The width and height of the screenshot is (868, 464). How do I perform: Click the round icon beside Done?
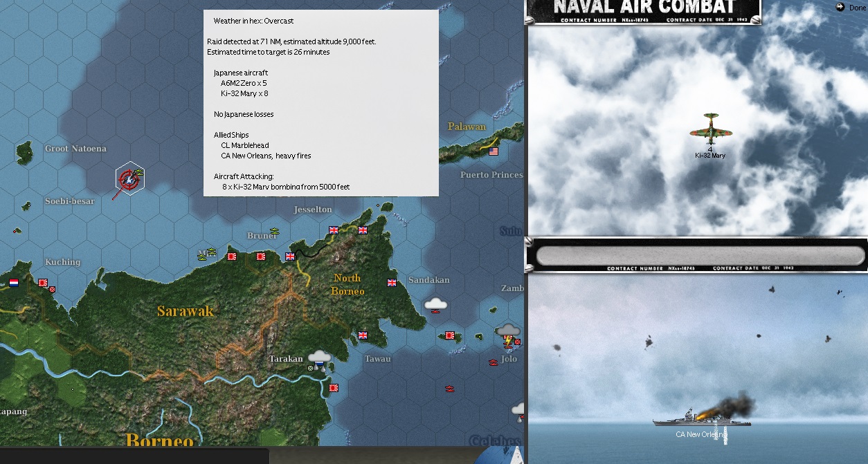841,8
